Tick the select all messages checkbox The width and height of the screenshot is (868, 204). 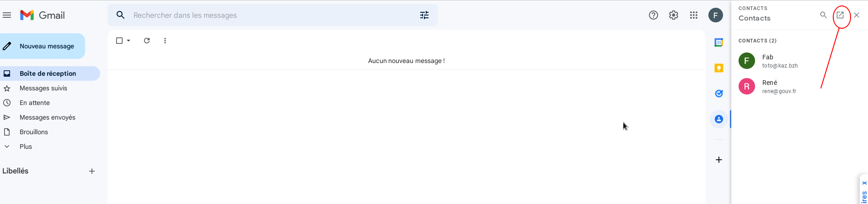pyautogui.click(x=119, y=41)
